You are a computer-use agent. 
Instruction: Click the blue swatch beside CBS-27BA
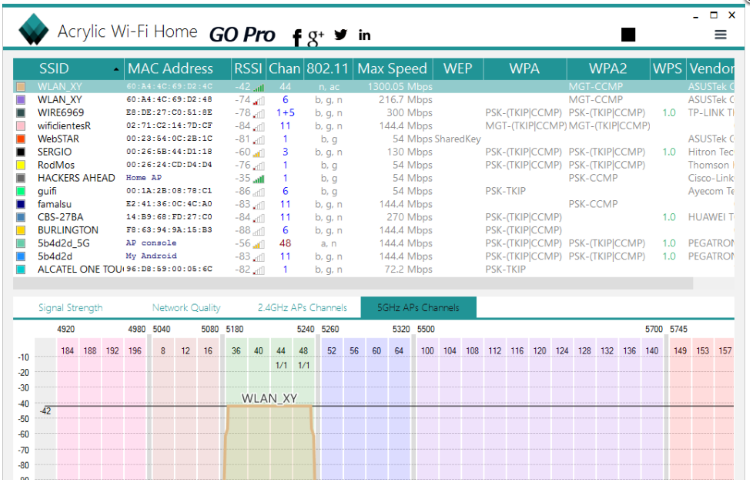(21, 217)
